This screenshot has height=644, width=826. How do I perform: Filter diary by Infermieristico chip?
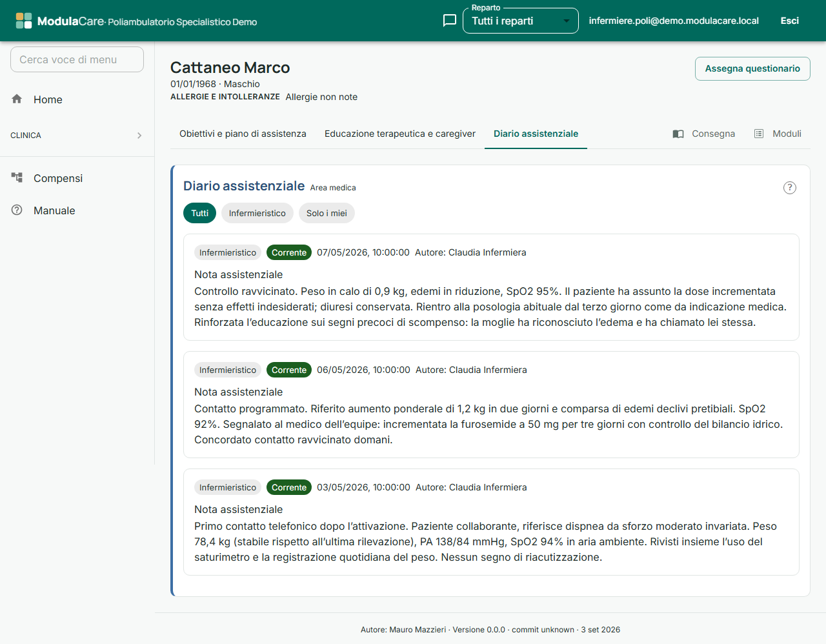[x=257, y=213]
